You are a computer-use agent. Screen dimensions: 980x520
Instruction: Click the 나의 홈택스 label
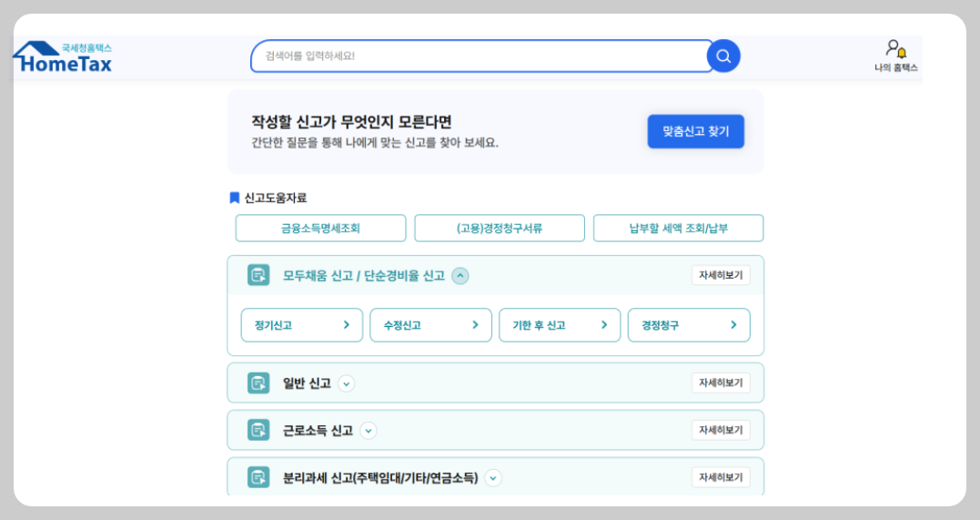point(896,67)
